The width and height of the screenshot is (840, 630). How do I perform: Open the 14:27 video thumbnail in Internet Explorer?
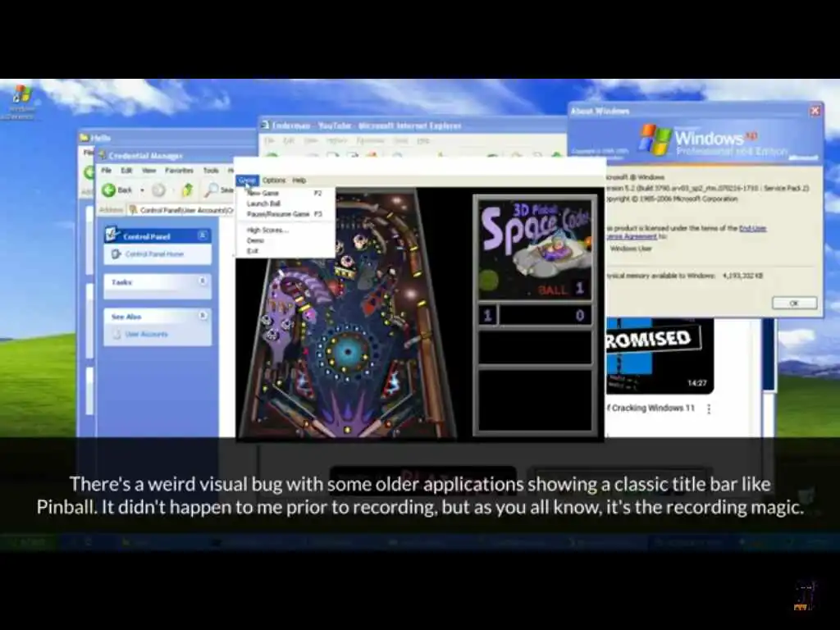(x=660, y=355)
